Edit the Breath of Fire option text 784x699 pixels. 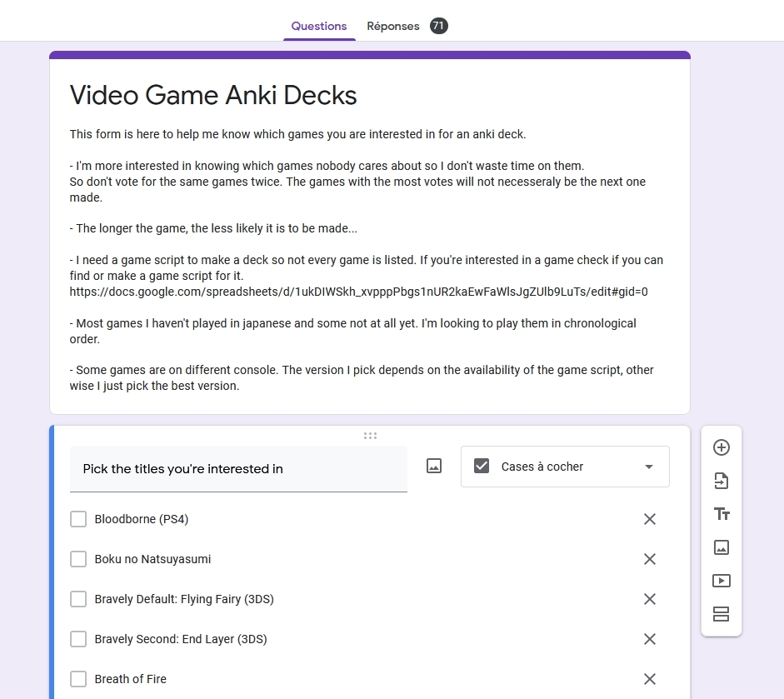[x=131, y=679]
